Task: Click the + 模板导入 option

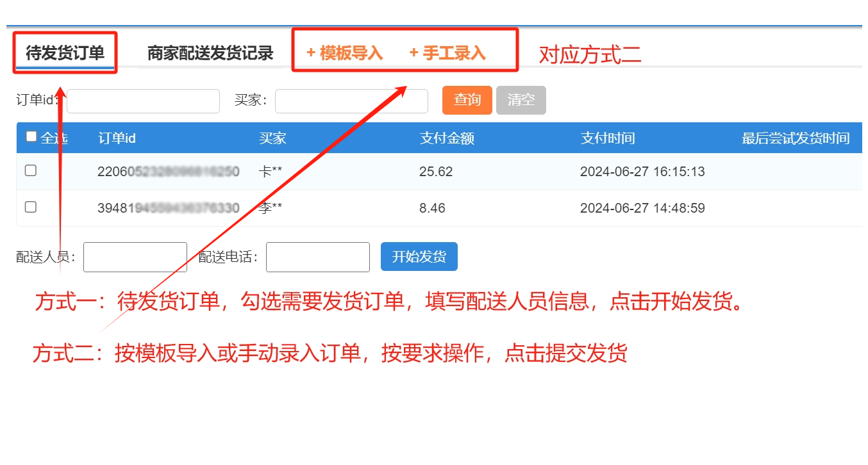Action: 344,53
